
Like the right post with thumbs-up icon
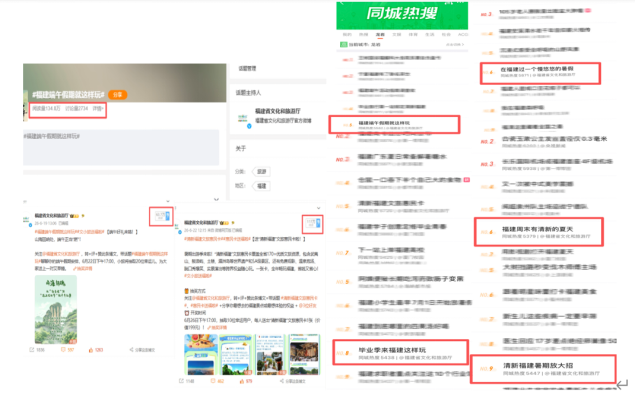point(242,381)
